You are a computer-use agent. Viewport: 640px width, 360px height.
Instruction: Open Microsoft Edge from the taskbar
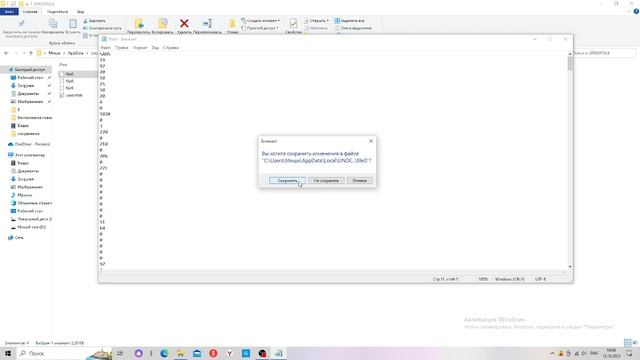tap(164, 353)
